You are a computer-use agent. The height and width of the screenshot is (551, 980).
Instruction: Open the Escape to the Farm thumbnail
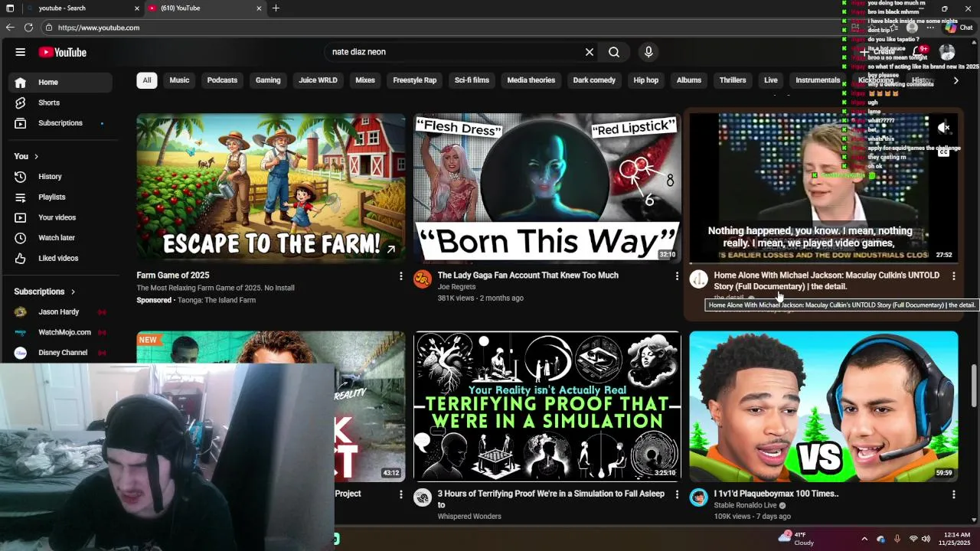coord(271,188)
